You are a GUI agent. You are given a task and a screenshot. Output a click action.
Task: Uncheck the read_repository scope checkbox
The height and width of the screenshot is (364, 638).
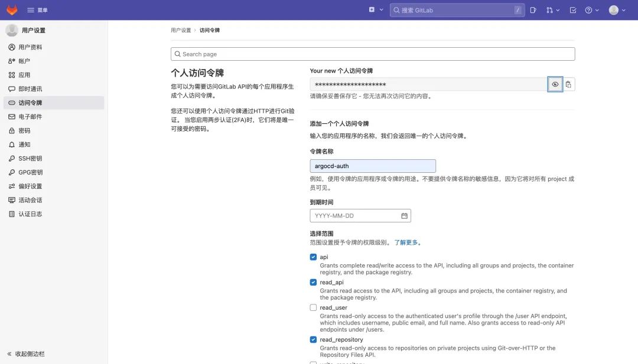point(313,340)
